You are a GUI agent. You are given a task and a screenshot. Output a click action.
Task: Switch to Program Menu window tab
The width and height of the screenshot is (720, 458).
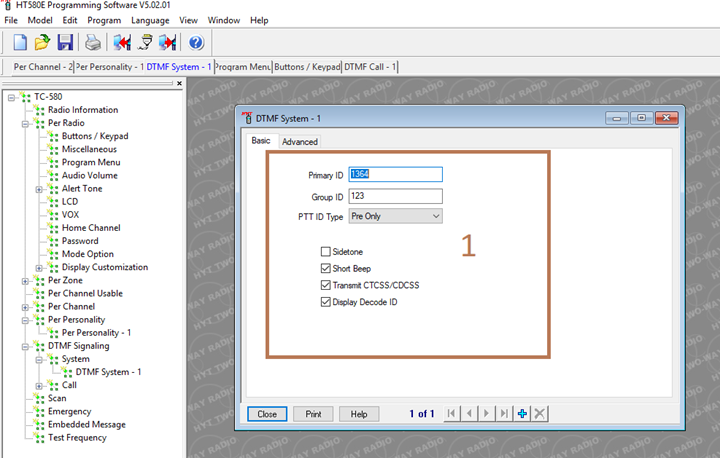tap(243, 67)
